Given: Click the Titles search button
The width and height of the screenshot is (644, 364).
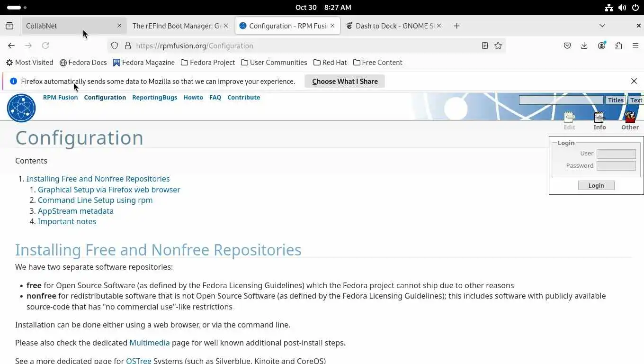Looking at the screenshot, I should 616,100.
